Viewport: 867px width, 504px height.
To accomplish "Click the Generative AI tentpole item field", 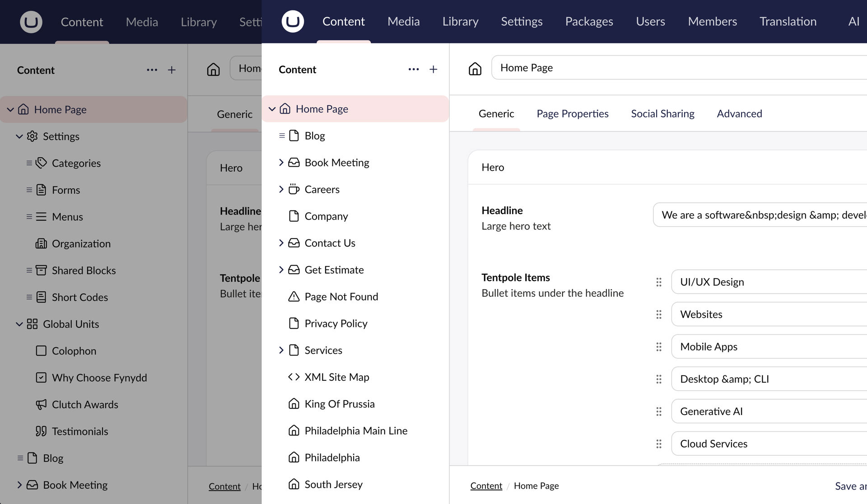I will coord(769,411).
